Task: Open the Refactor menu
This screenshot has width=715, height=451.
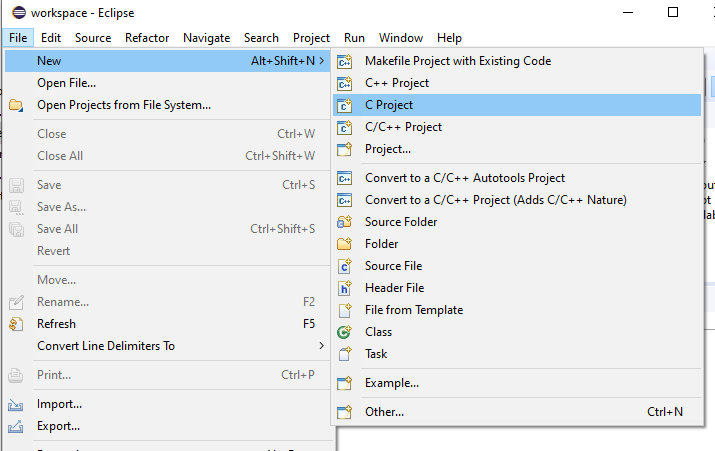Action: click(x=147, y=38)
